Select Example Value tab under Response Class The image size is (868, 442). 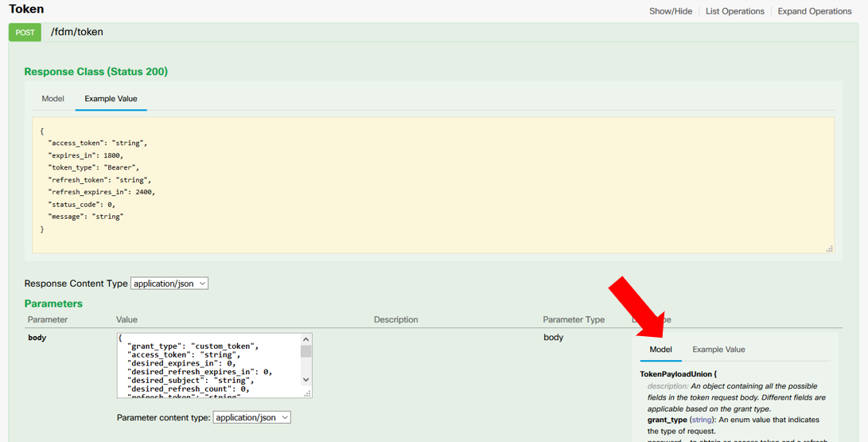pos(111,99)
